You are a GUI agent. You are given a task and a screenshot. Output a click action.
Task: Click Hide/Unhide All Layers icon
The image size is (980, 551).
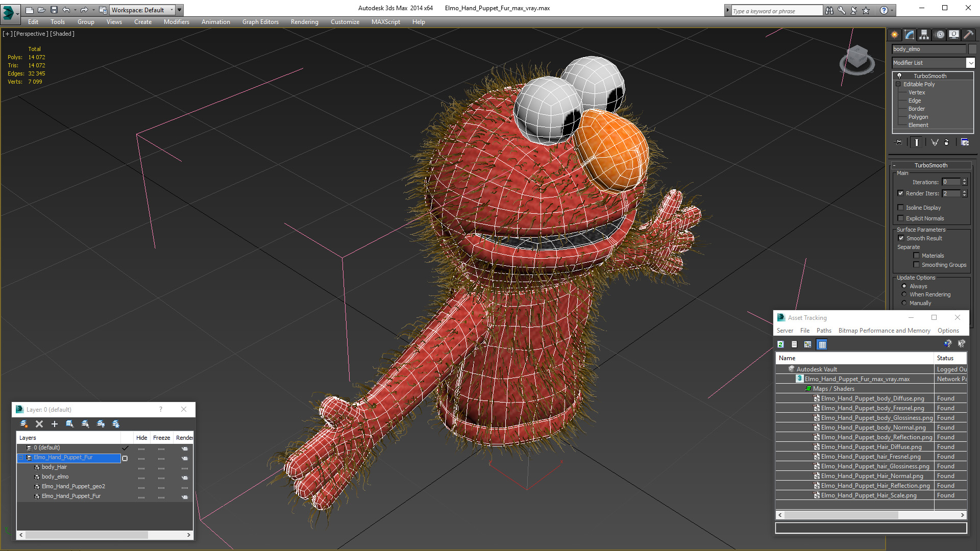[x=101, y=424]
